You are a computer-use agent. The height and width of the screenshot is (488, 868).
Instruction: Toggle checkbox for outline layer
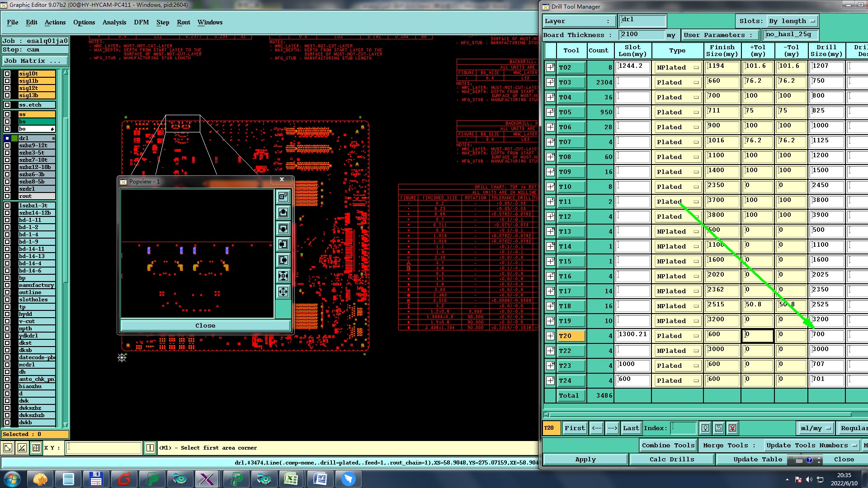pyautogui.click(x=7, y=292)
